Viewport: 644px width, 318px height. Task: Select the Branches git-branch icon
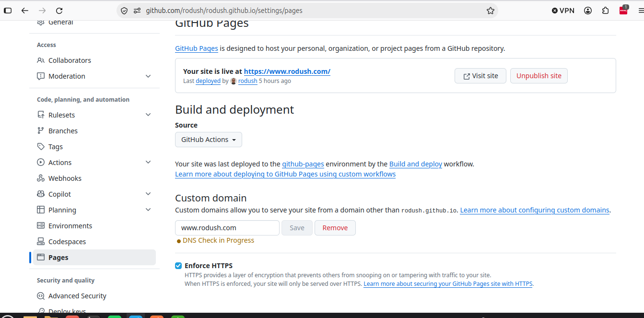(41, 131)
